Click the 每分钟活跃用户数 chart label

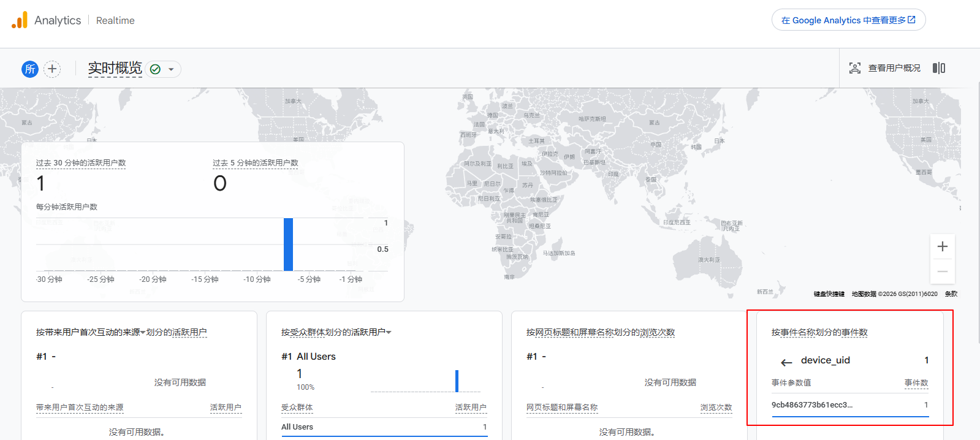(67, 207)
